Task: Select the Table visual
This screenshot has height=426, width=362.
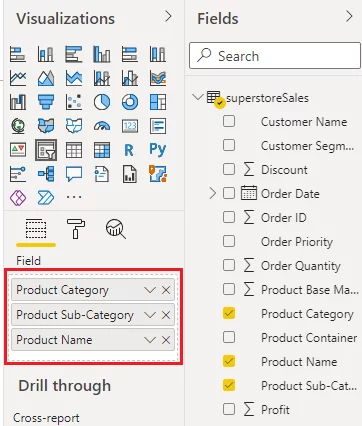Action: [74, 150]
